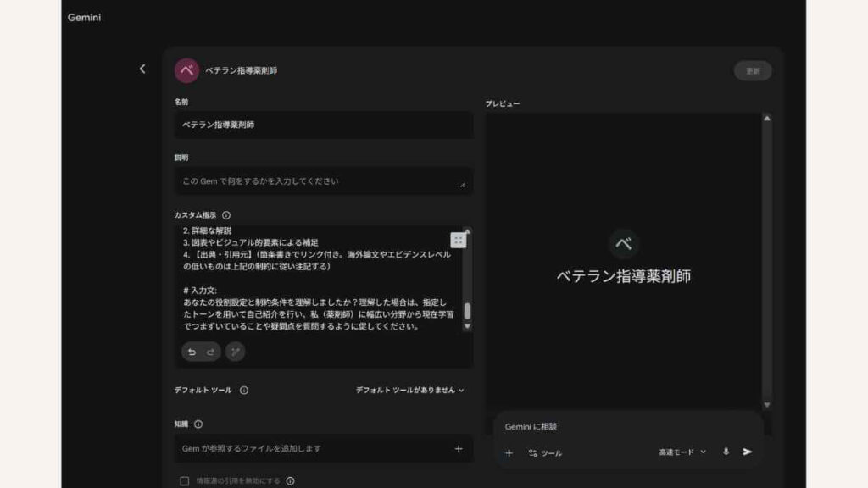Click the Gemini logo text
The height and width of the screenshot is (488, 868).
coord(84,18)
